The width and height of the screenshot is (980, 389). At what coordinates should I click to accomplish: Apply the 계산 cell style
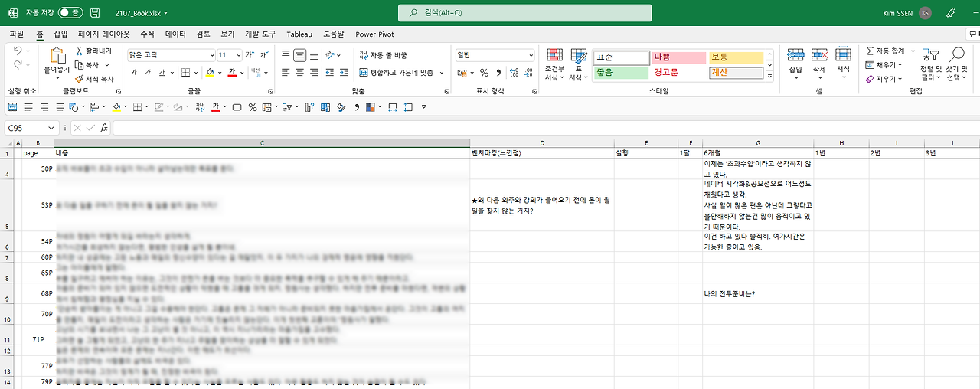(x=736, y=73)
